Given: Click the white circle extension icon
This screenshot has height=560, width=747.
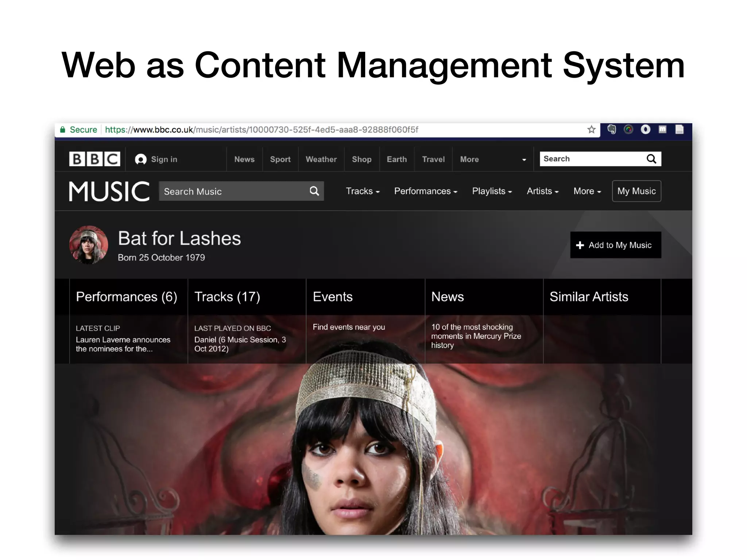Looking at the screenshot, I should 646,129.
